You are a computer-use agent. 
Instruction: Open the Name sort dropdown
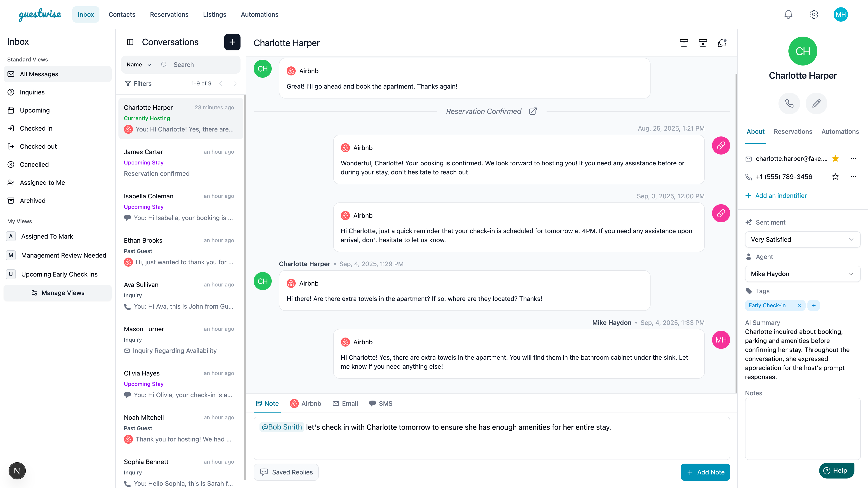point(139,65)
